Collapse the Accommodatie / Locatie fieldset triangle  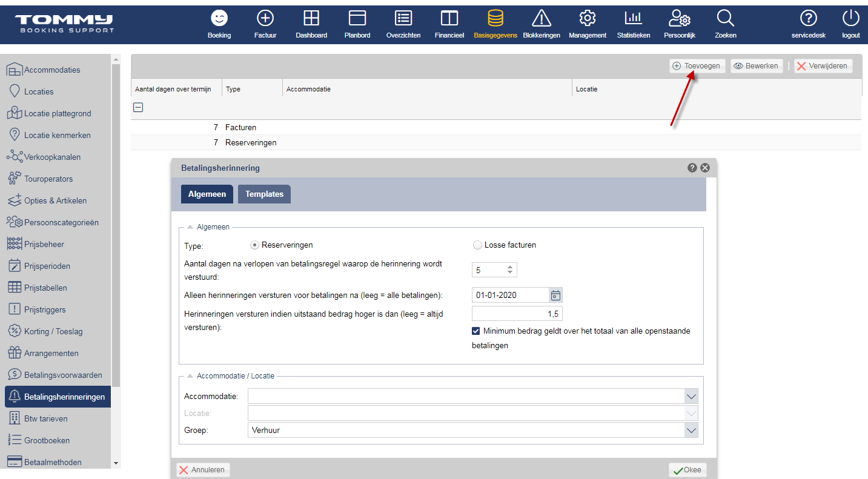[x=190, y=375]
